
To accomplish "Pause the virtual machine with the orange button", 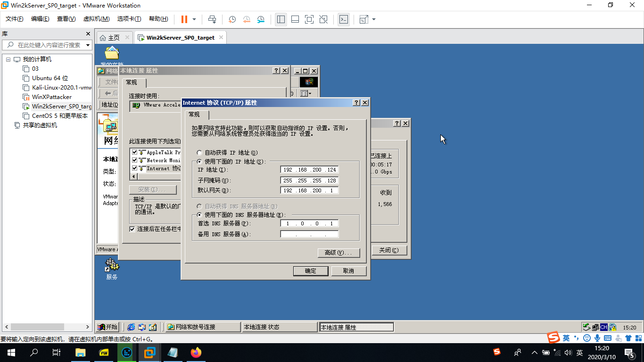I will click(184, 19).
